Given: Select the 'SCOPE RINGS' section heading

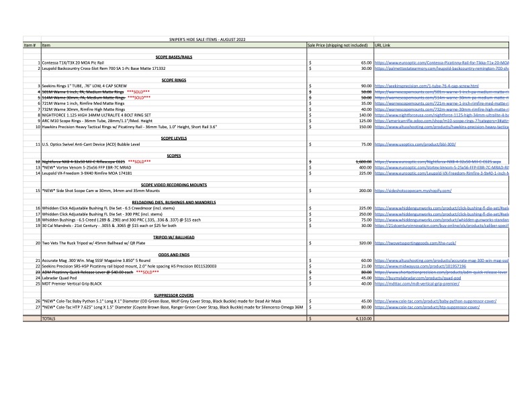Looking at the screenshot, I should [x=174, y=81].
